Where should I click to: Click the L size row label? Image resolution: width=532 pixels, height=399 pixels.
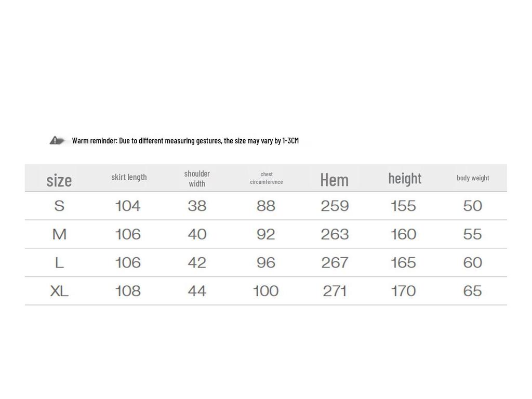(59, 262)
